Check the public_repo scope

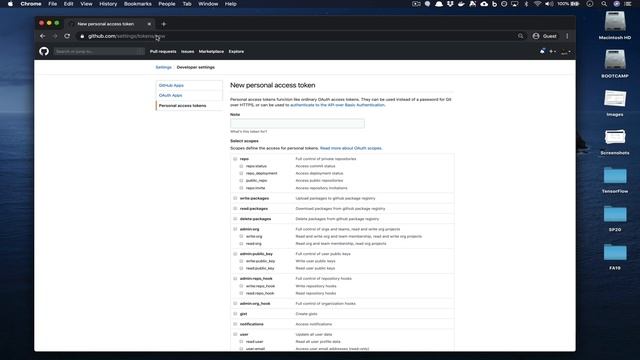pos(241,180)
